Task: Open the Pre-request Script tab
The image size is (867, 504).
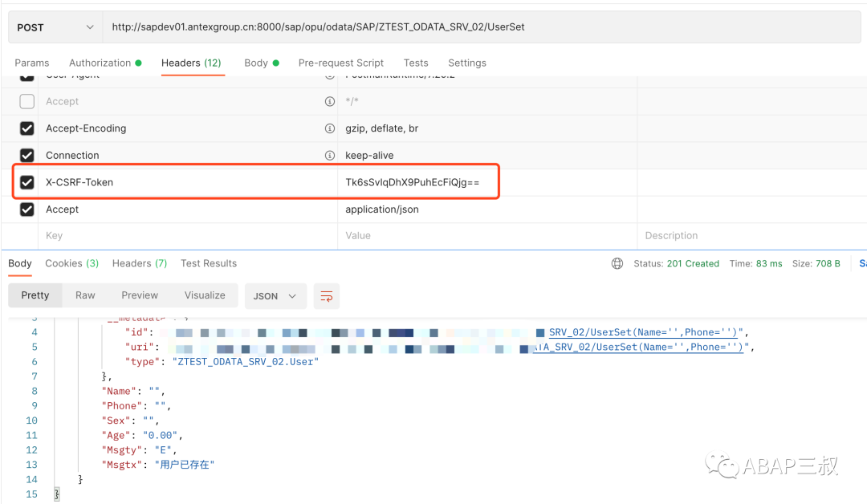Action: click(x=340, y=63)
